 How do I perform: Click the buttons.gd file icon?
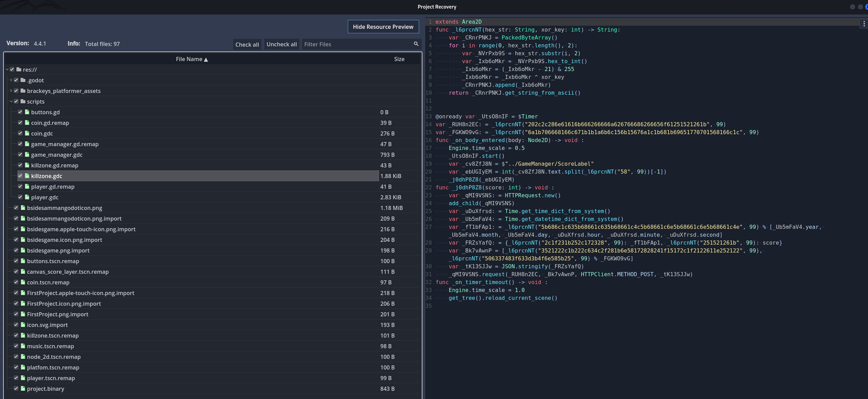(x=27, y=112)
